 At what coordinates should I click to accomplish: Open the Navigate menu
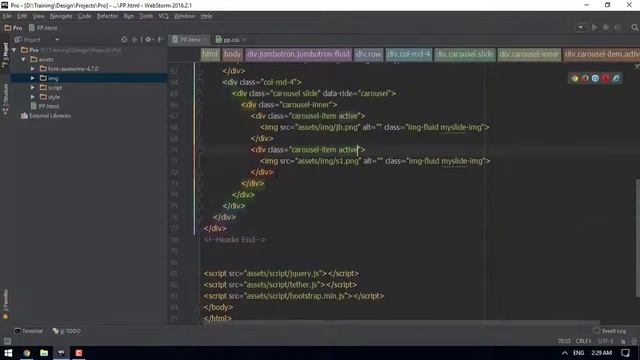(61, 16)
